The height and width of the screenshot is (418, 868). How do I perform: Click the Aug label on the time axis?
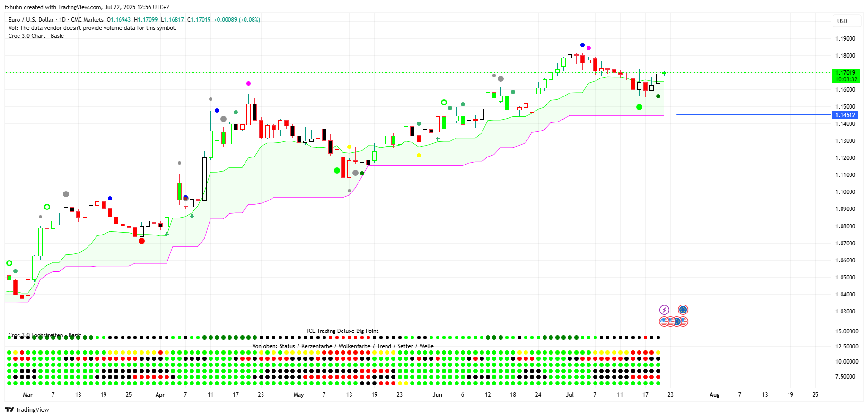[x=714, y=395]
